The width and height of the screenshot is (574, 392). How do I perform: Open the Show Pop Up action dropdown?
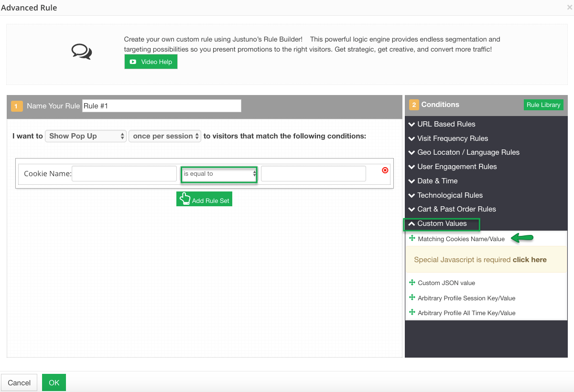[86, 136]
